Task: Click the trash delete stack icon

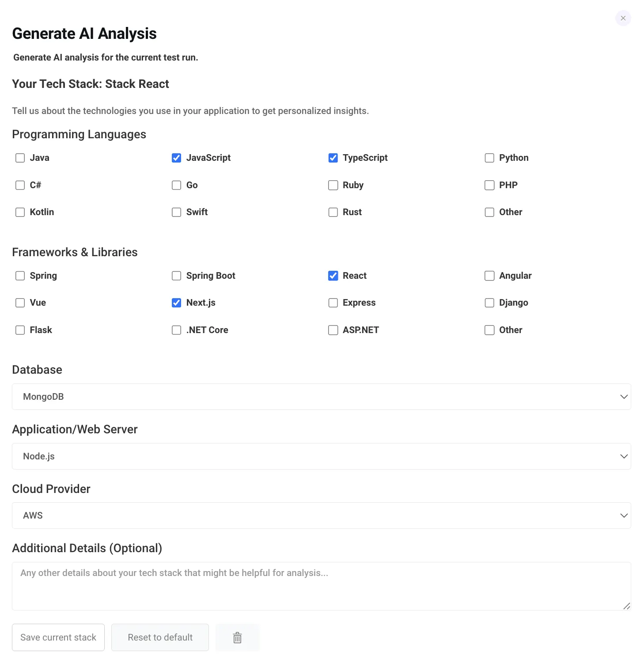Action: point(237,637)
